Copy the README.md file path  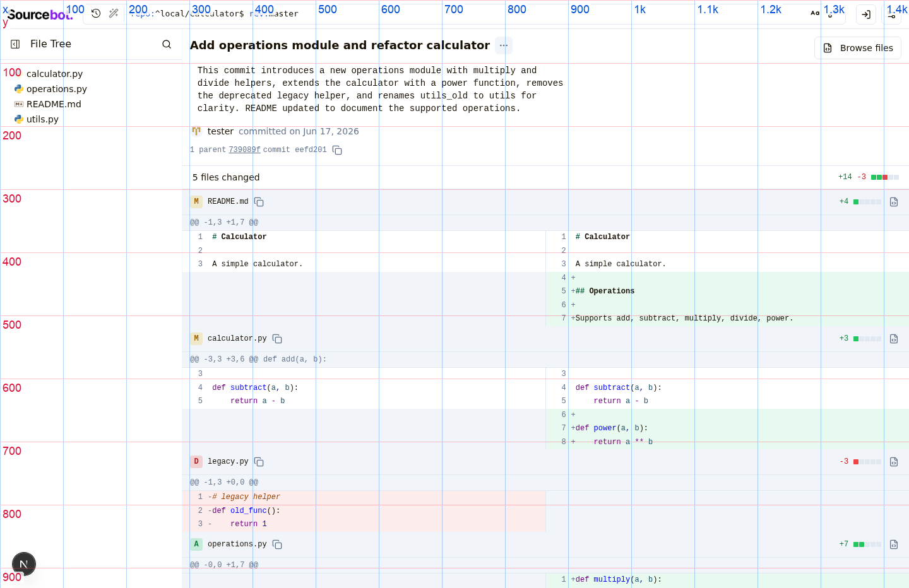[x=259, y=202]
